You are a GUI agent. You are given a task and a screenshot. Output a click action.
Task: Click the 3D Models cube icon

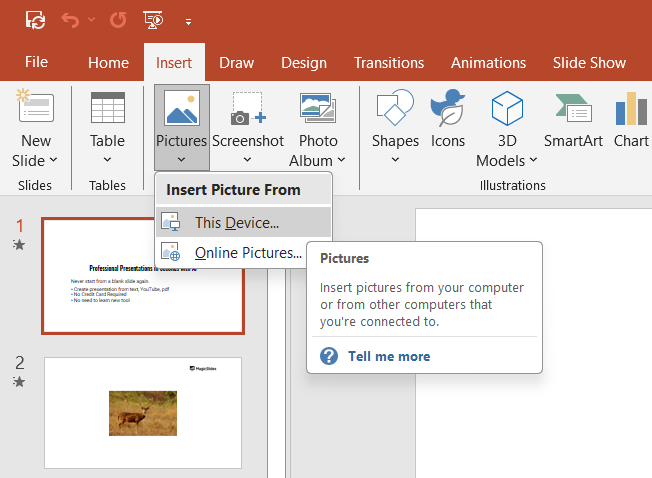tap(507, 108)
